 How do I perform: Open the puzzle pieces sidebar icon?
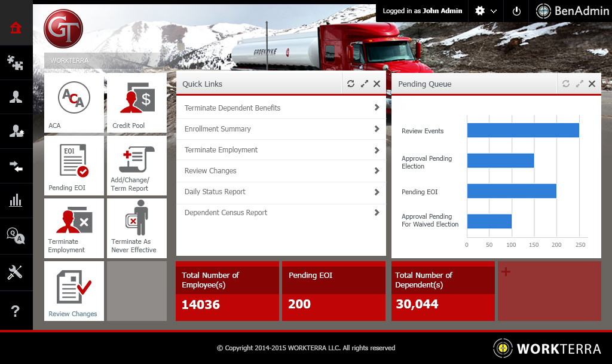(16, 62)
